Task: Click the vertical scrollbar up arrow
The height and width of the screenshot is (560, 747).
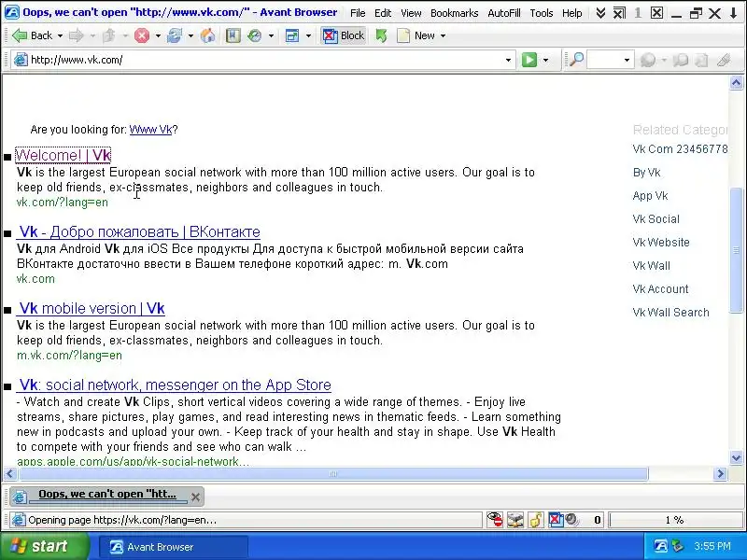Action: [x=736, y=83]
